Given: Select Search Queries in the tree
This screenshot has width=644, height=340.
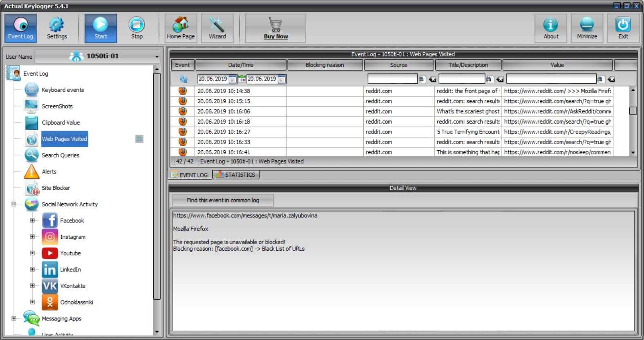Looking at the screenshot, I should [60, 155].
